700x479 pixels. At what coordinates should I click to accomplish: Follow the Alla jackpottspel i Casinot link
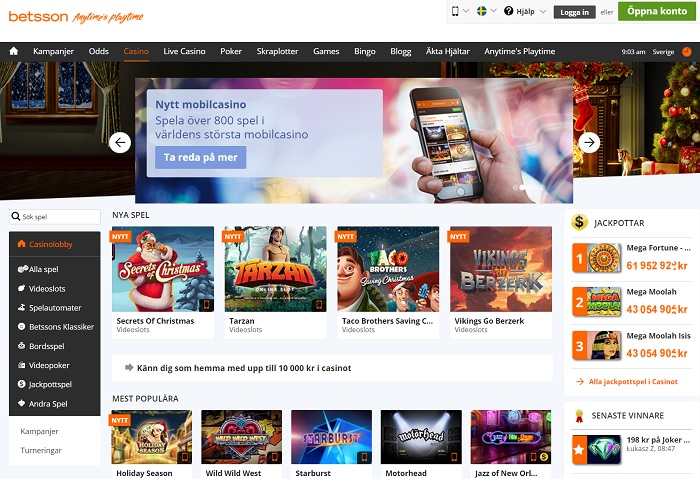click(633, 381)
